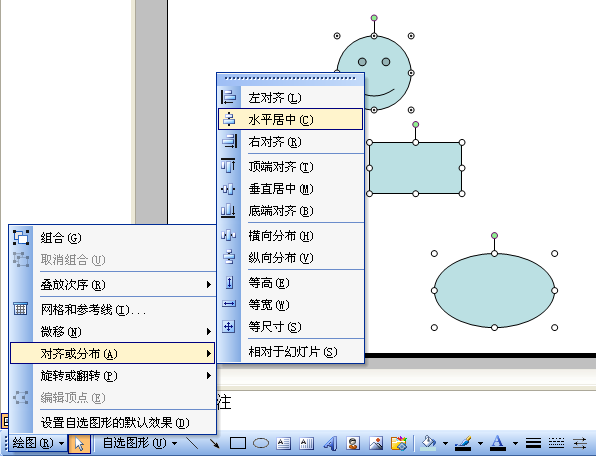Apply the current Fill Color bucket
The height and width of the screenshot is (456, 596).
click(429, 443)
